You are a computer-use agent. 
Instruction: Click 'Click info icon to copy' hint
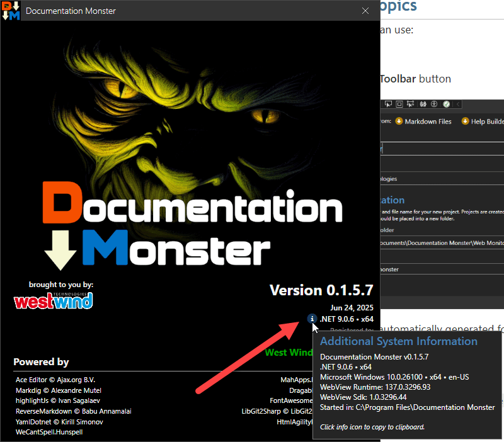click(372, 427)
